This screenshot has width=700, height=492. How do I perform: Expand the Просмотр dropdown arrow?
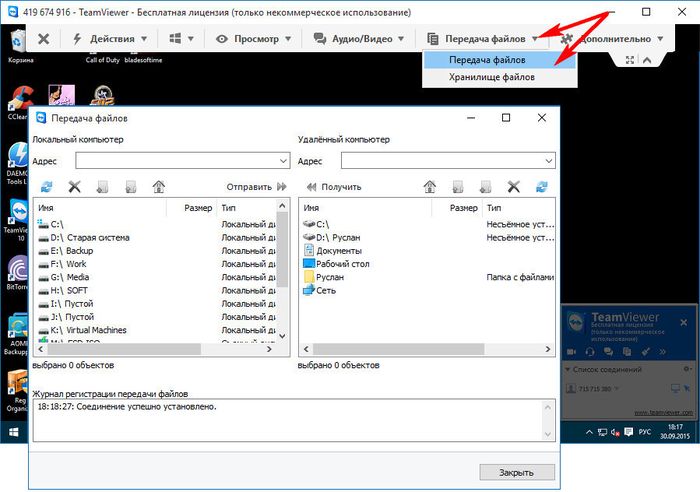[x=288, y=39]
